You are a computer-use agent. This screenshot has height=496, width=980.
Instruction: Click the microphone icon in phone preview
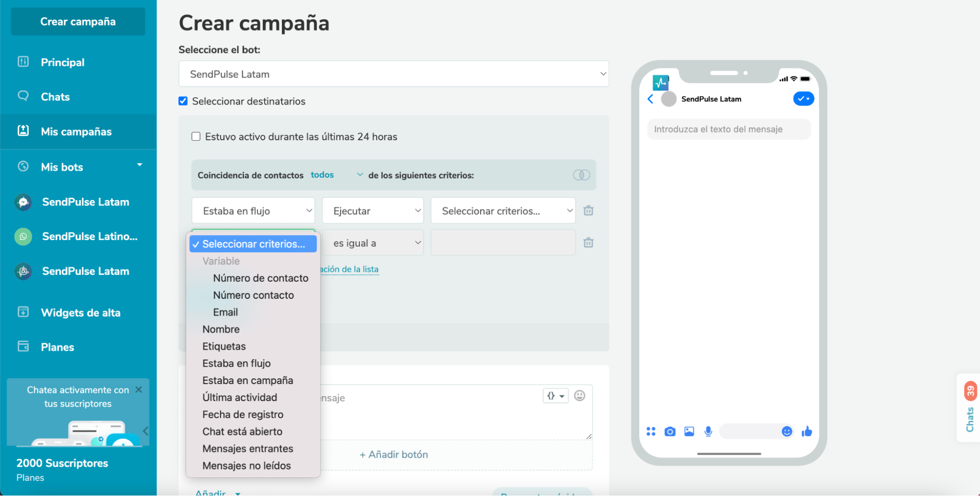coord(708,431)
